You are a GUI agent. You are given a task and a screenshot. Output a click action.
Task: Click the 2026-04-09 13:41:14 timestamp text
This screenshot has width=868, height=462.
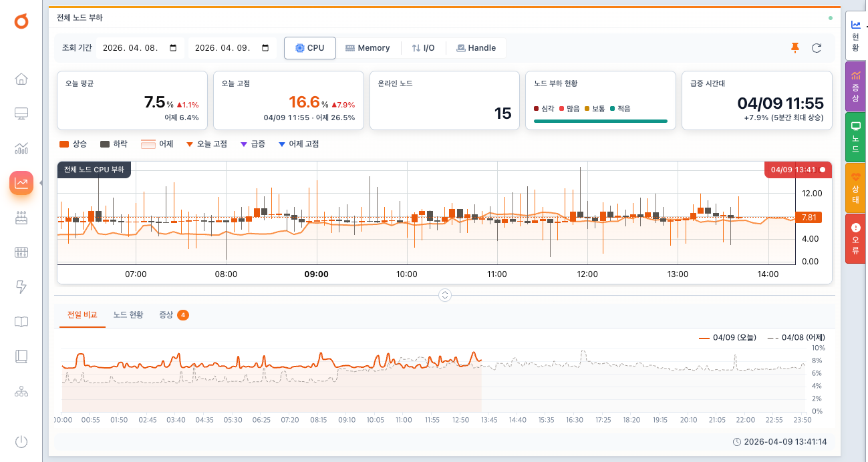(785, 442)
